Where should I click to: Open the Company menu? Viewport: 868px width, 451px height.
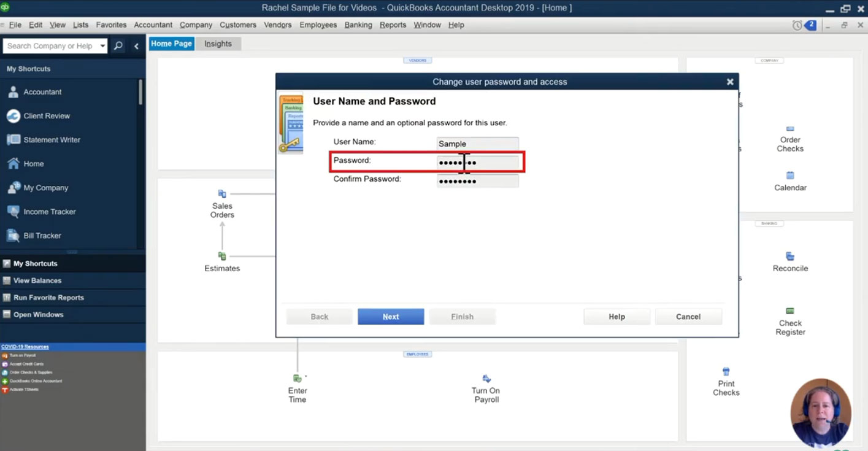coord(196,25)
